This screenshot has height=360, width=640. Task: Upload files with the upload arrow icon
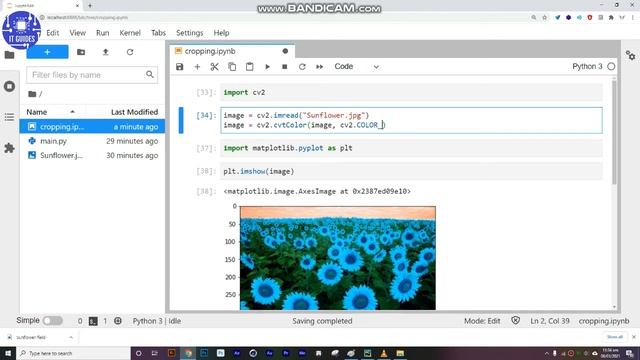tap(105, 52)
